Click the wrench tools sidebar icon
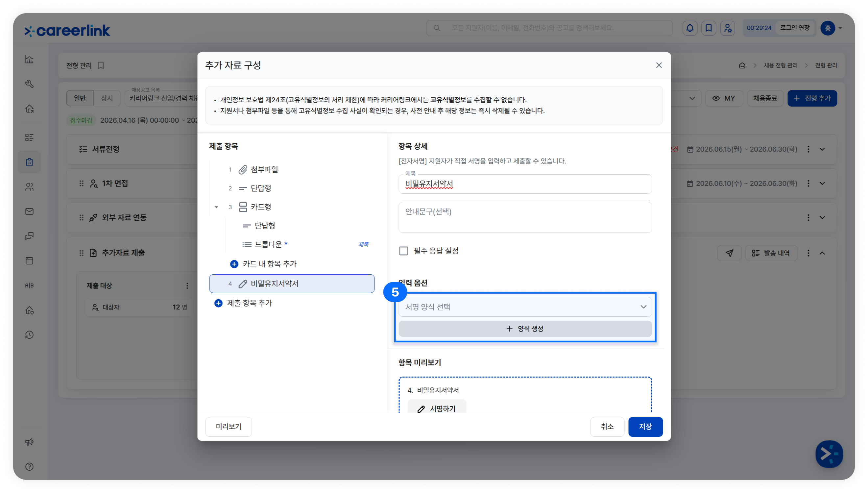The height and width of the screenshot is (493, 868). pyautogui.click(x=30, y=84)
